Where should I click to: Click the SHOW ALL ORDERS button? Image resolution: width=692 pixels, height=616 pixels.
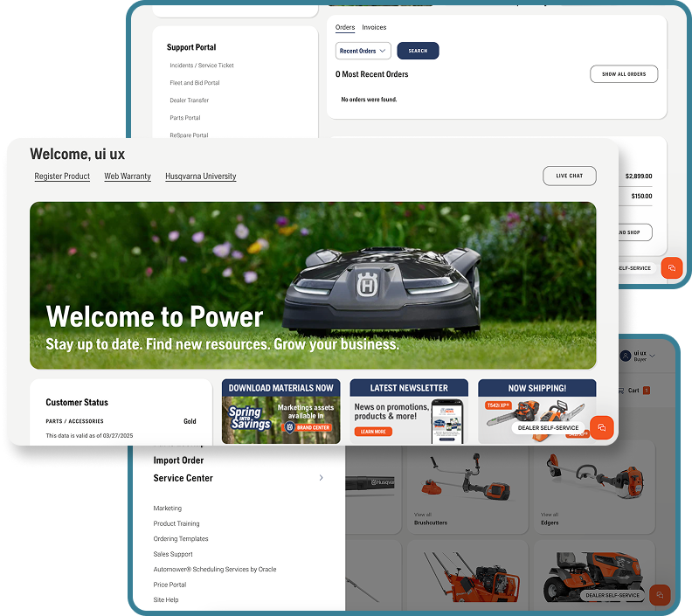[624, 74]
